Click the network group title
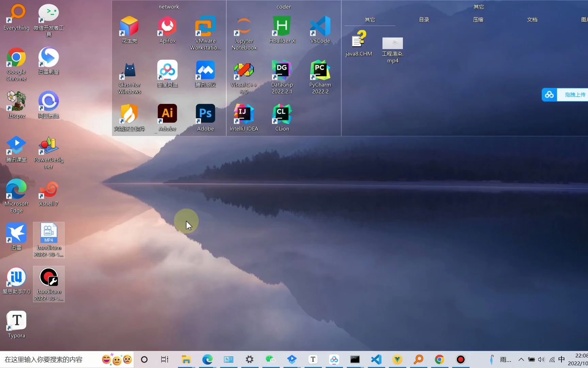 pyautogui.click(x=169, y=6)
